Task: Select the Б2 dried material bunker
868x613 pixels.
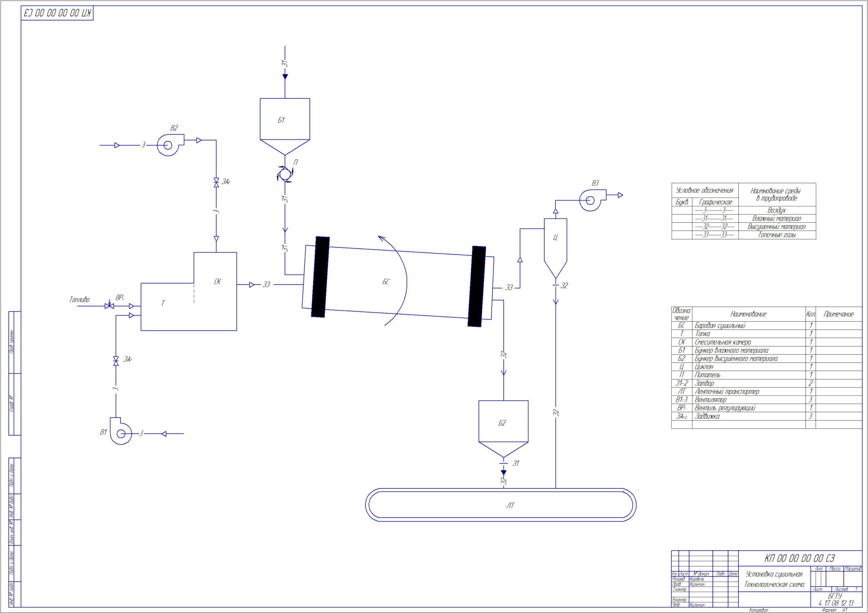Action: pyautogui.click(x=503, y=429)
